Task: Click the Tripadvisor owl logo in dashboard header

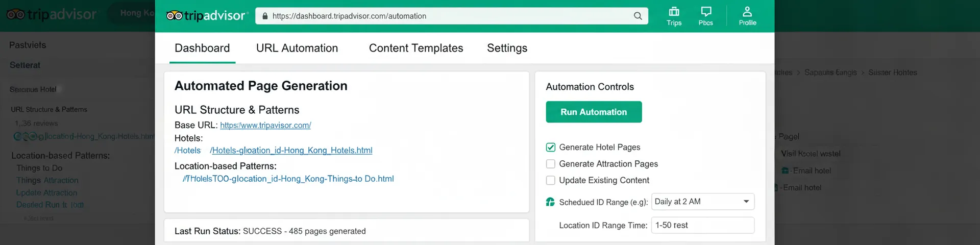Action: point(174,16)
